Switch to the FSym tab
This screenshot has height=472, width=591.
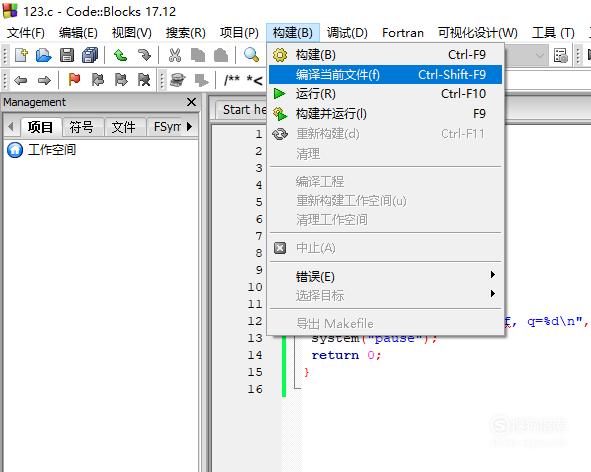167,127
